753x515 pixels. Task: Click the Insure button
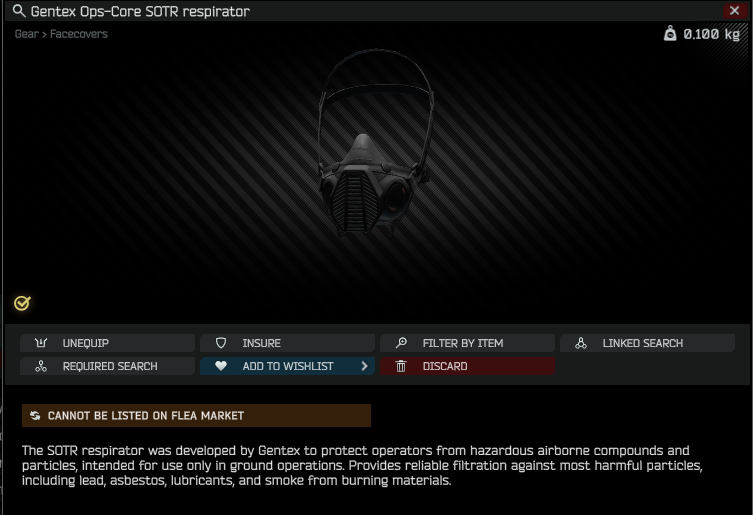287,343
